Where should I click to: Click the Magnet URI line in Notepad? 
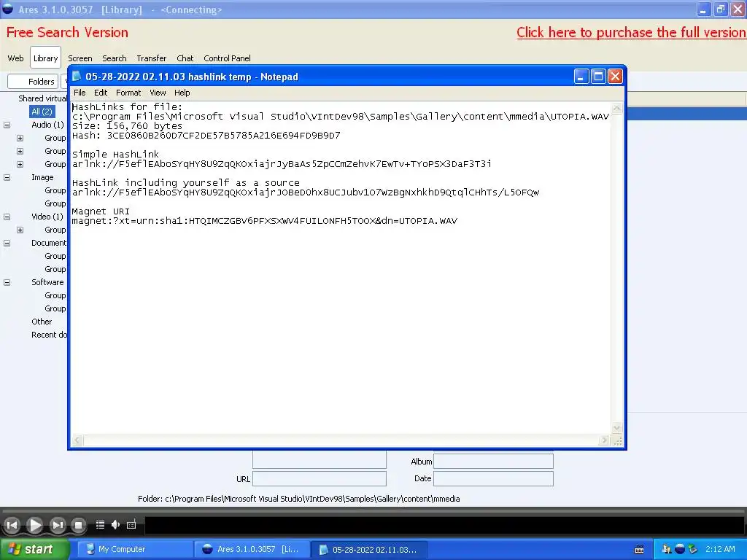tap(264, 221)
